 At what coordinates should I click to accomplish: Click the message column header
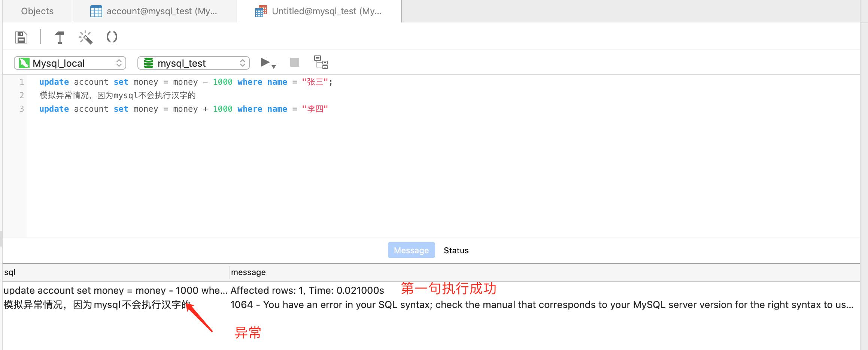[544, 272]
